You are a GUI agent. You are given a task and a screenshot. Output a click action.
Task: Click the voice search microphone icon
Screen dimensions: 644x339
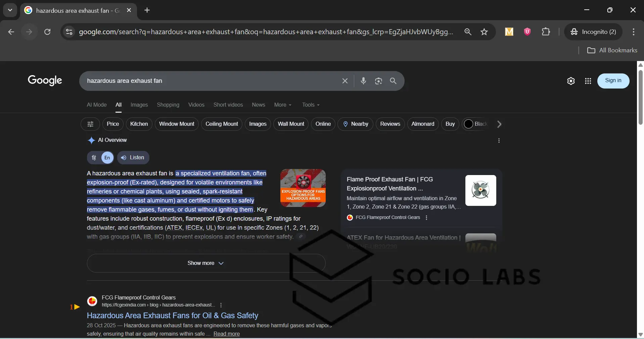coord(363,81)
